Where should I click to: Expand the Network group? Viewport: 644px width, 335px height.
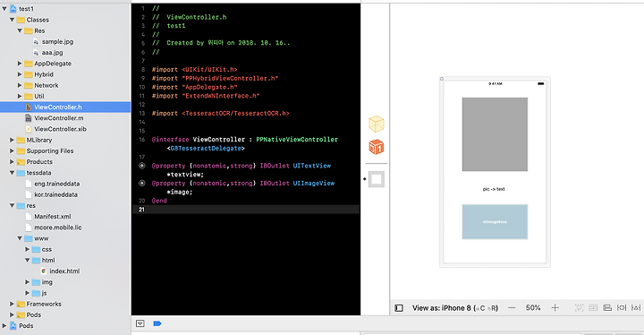20,85
